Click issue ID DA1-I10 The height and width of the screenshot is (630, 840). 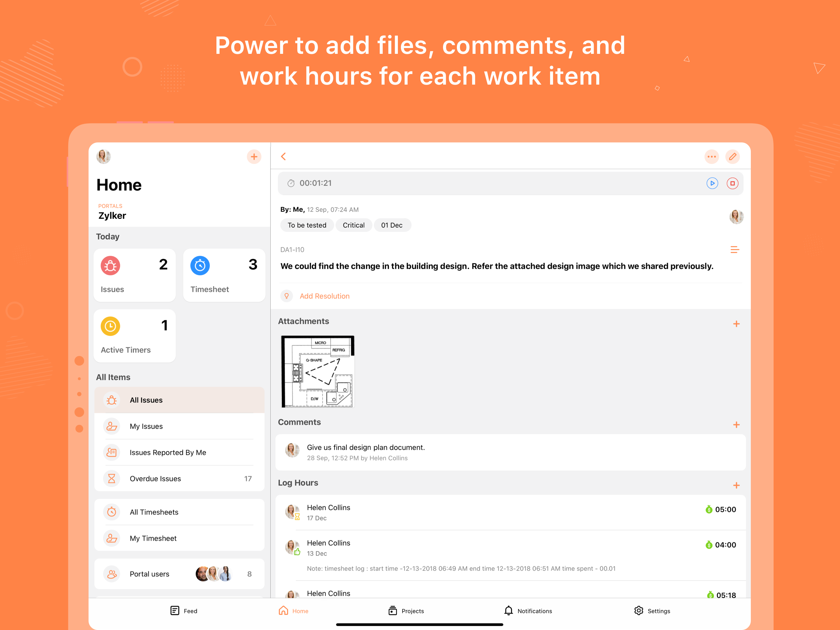(292, 250)
